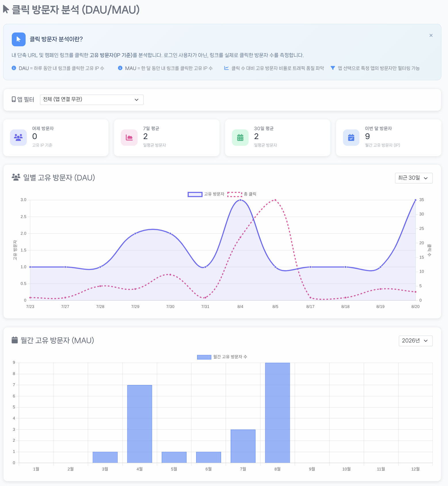This screenshot has width=448, height=486.
Task: Click the 4월 bar in MAU chart
Action: (x=140, y=424)
